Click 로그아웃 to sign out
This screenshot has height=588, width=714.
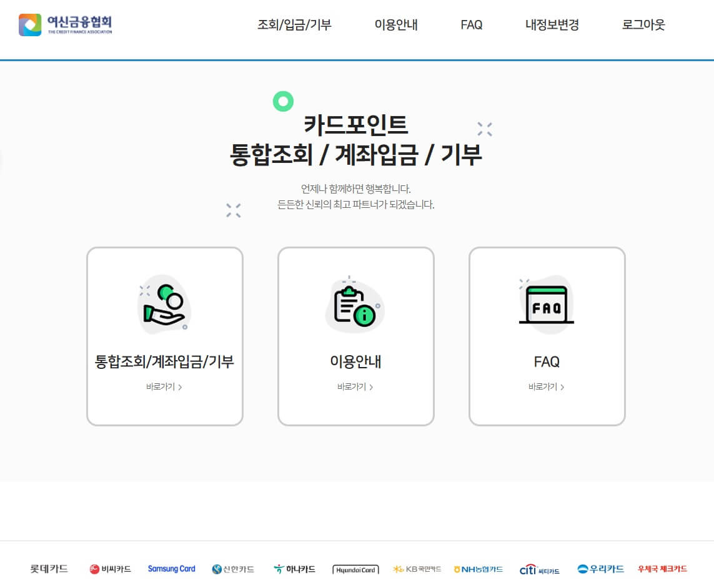coord(643,26)
